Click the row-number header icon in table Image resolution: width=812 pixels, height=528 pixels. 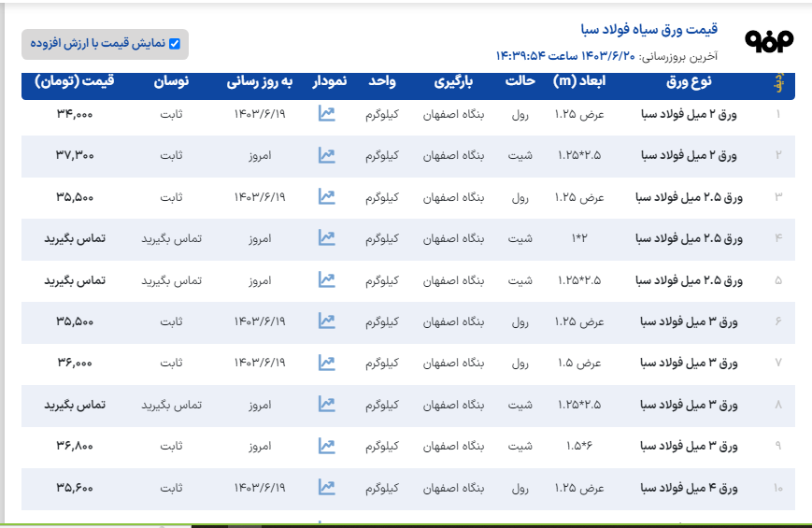tap(777, 83)
